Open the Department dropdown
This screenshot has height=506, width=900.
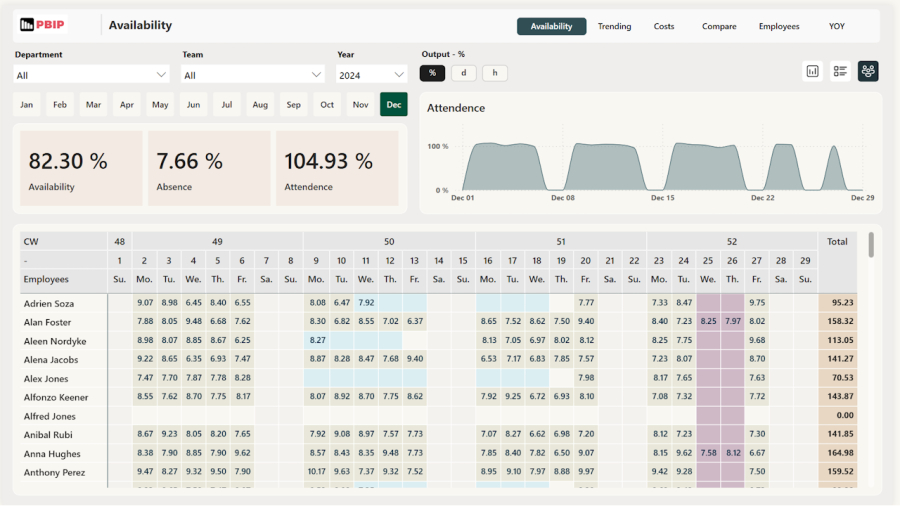pyautogui.click(x=92, y=75)
